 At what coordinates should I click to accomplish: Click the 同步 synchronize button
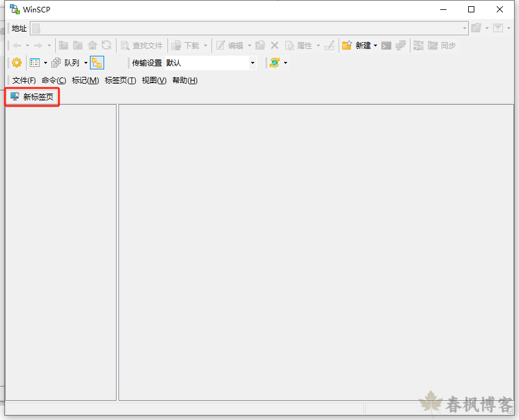[x=441, y=45]
